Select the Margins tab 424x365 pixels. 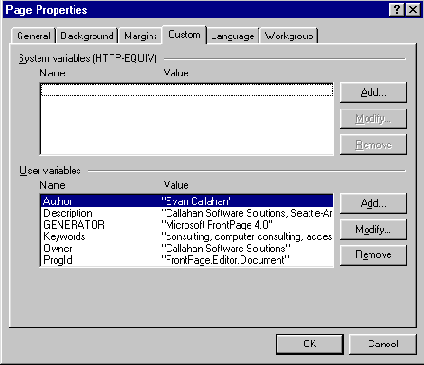pos(140,36)
